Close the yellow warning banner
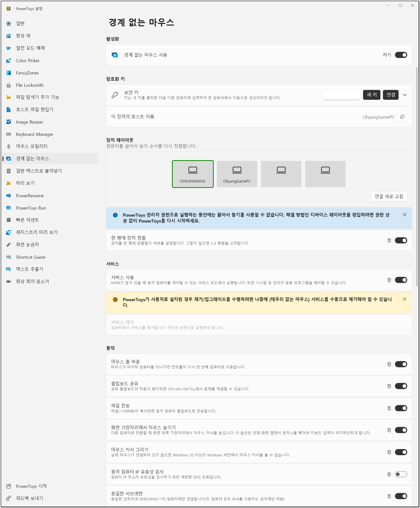 [x=405, y=299]
